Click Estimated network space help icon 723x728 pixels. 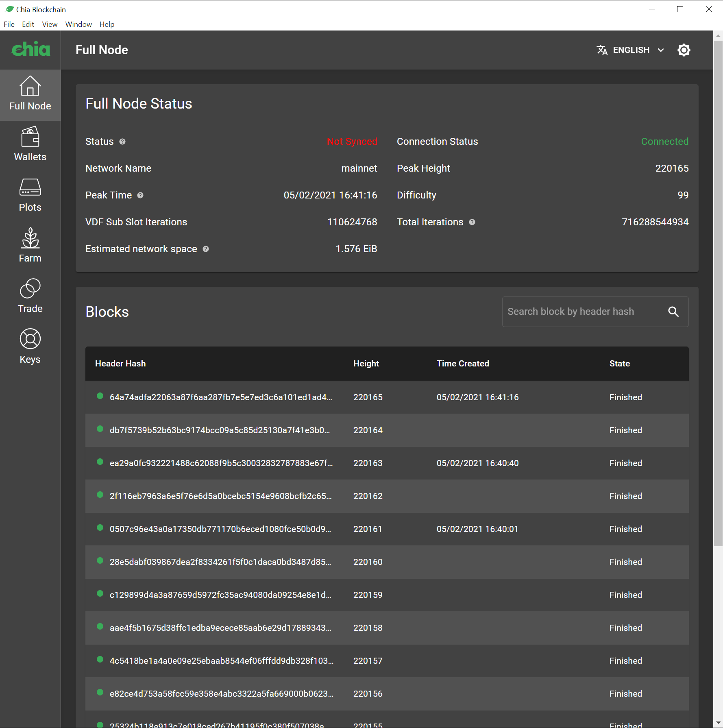click(x=206, y=249)
